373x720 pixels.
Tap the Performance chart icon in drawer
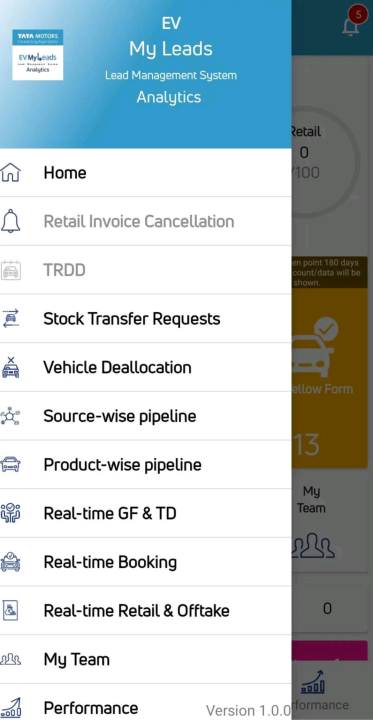(x=11, y=708)
